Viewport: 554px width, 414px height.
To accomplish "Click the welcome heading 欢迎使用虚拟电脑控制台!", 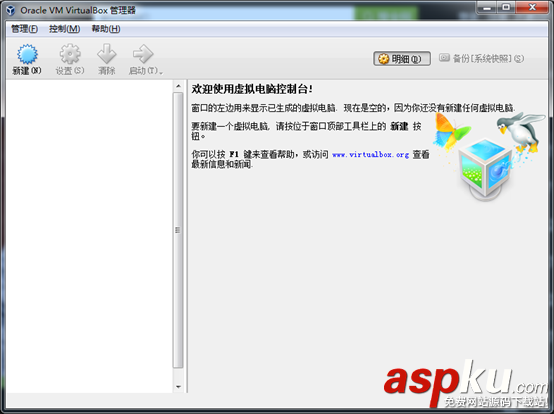I will [252, 89].
